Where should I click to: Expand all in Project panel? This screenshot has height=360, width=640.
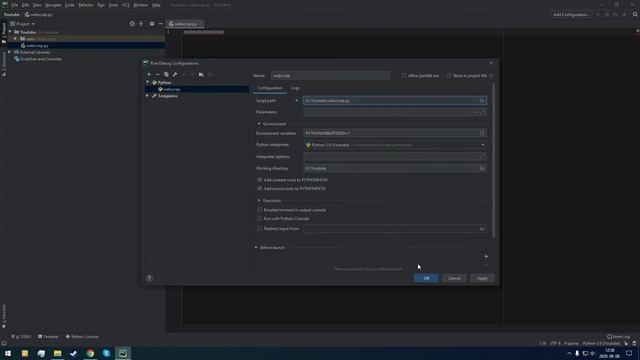(x=141, y=24)
